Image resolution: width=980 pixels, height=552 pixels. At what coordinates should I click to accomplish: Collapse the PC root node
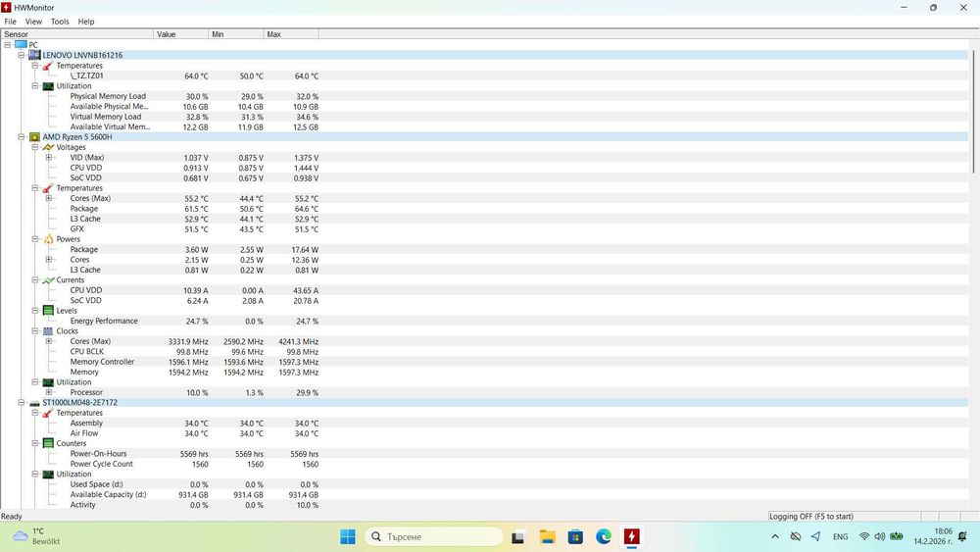tap(8, 44)
